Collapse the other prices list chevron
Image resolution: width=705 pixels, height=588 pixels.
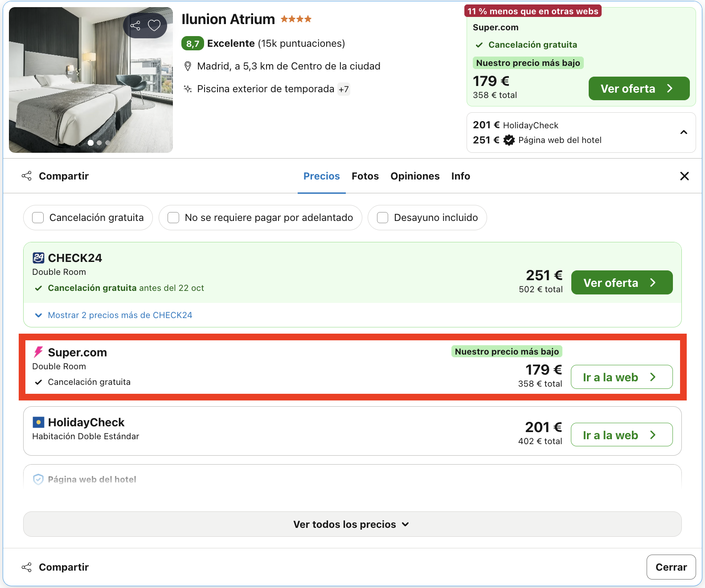tap(684, 132)
